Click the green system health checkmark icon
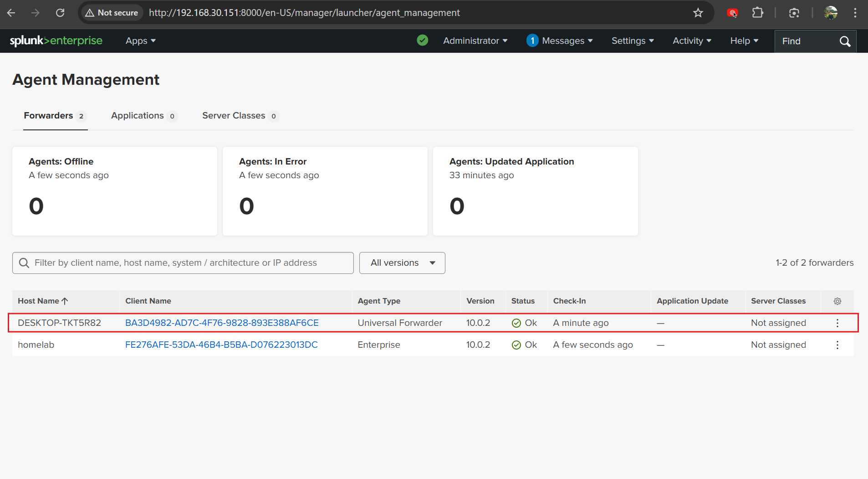 click(x=422, y=41)
